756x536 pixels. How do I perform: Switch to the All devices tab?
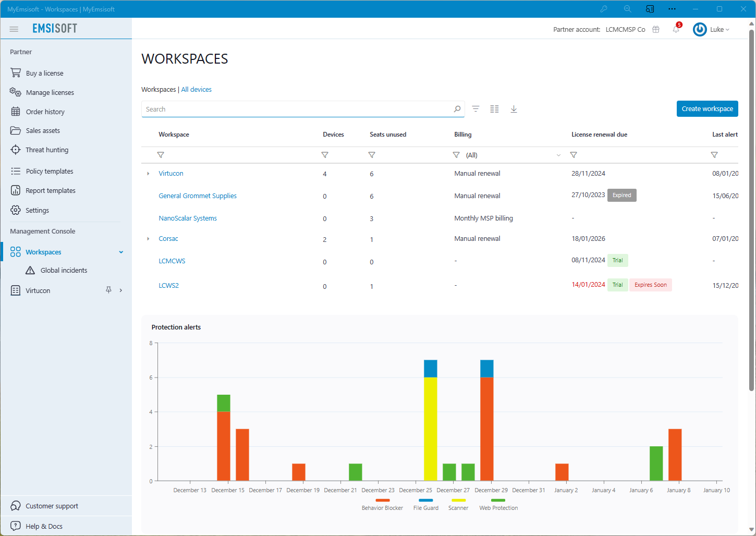pos(196,89)
